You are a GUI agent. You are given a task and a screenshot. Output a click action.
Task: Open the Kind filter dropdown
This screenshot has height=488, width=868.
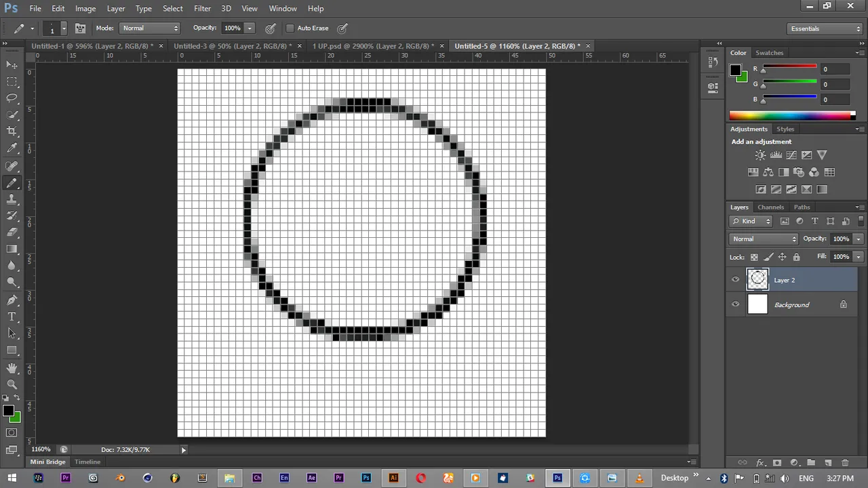pyautogui.click(x=751, y=221)
